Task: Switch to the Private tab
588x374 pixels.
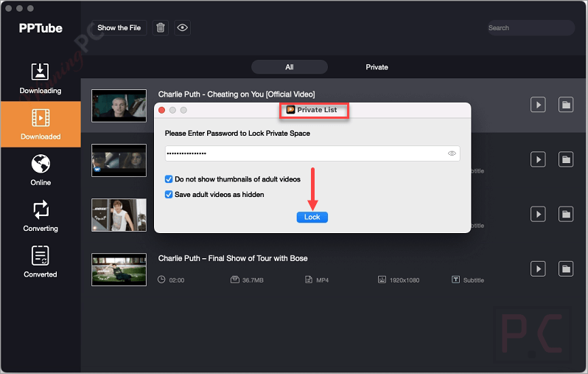Action: point(377,67)
